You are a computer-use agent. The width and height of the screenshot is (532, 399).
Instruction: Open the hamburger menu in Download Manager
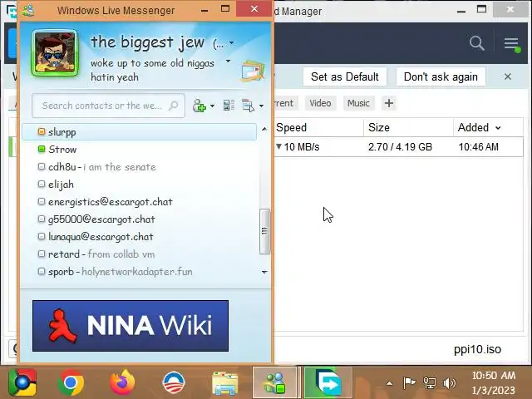pyautogui.click(x=512, y=44)
